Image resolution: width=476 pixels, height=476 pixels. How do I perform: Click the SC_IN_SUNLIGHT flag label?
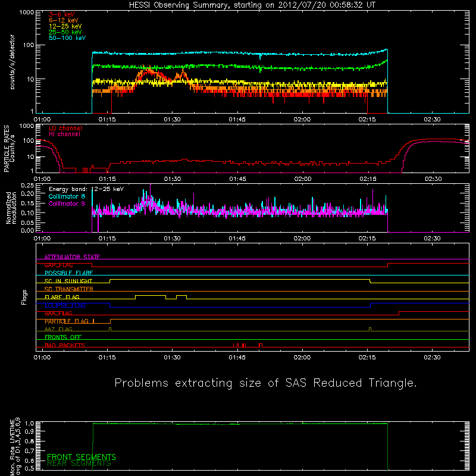(x=68, y=281)
